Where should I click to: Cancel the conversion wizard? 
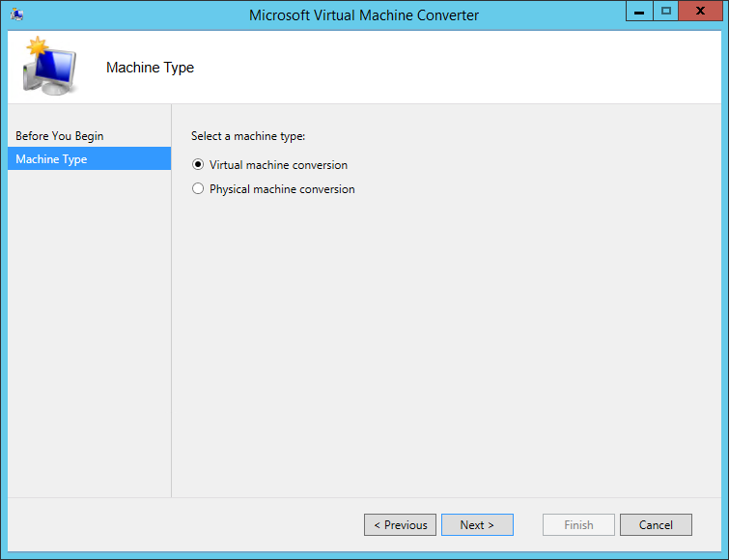point(656,525)
